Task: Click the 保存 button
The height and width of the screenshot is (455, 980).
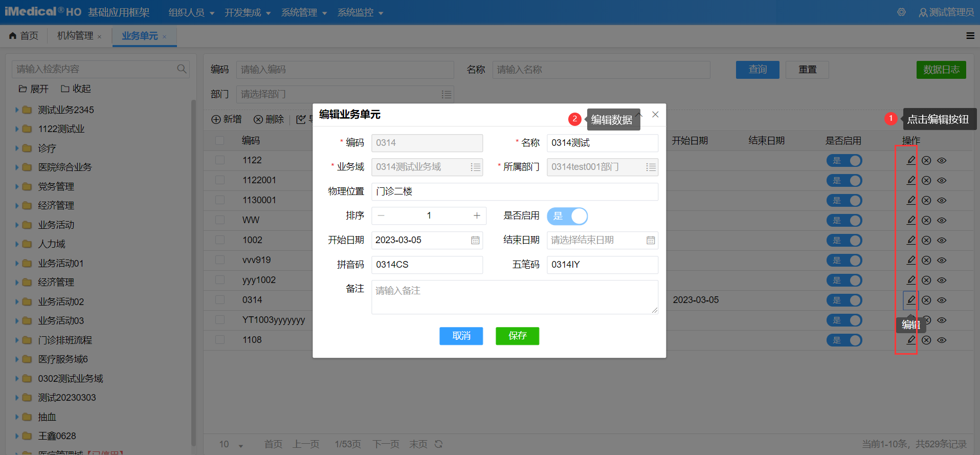Action: click(x=517, y=336)
